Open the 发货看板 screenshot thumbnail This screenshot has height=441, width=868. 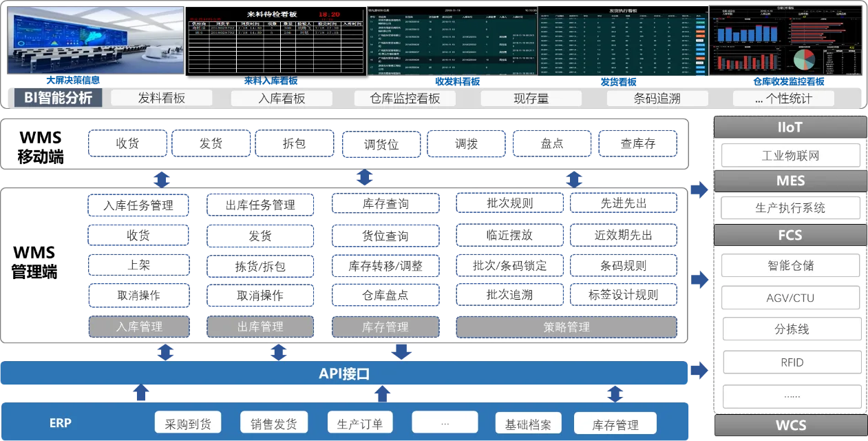(623, 41)
